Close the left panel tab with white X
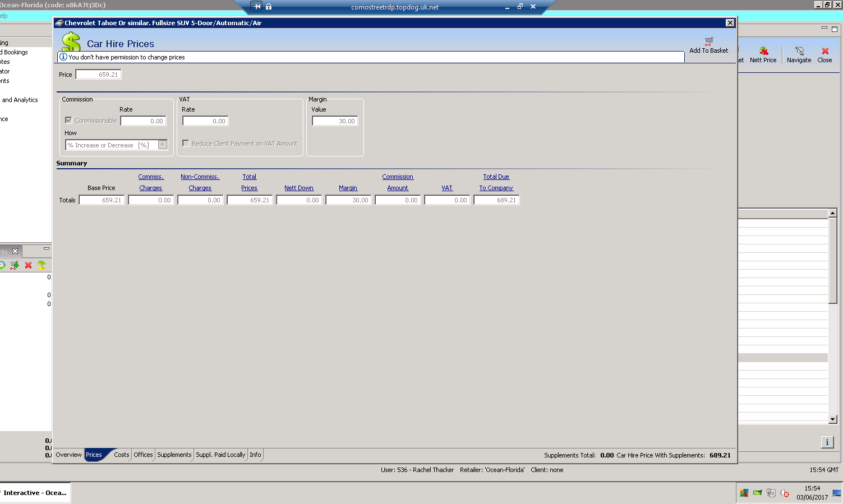The height and width of the screenshot is (504, 843). coord(15,251)
